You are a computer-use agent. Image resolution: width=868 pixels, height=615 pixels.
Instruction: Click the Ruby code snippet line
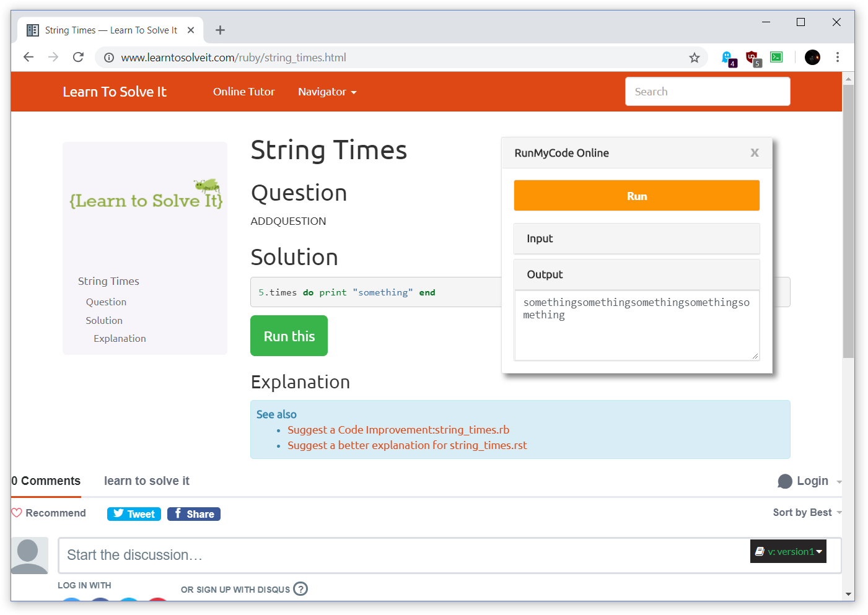click(x=346, y=292)
